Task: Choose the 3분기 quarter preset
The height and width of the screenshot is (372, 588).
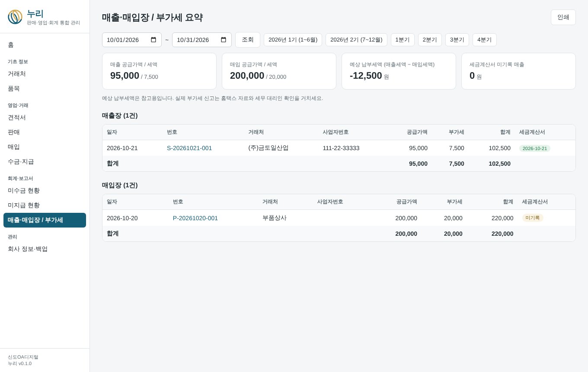Action: [x=457, y=40]
